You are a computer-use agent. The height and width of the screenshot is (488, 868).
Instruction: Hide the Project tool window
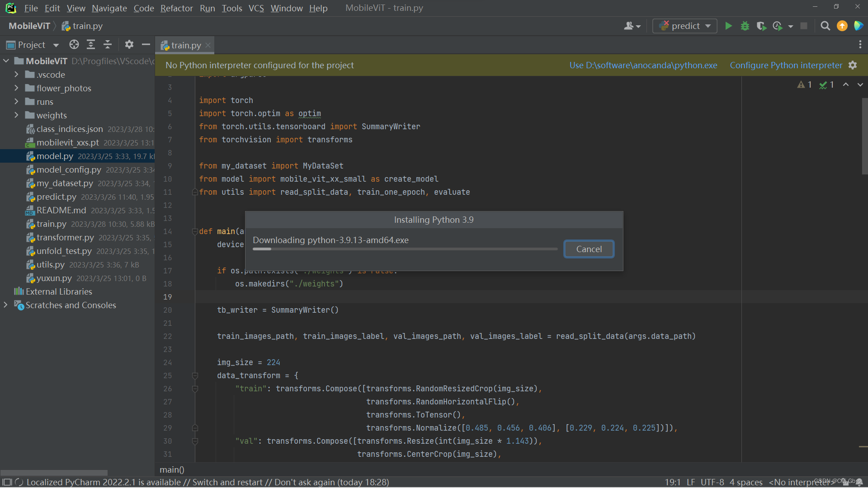click(146, 44)
